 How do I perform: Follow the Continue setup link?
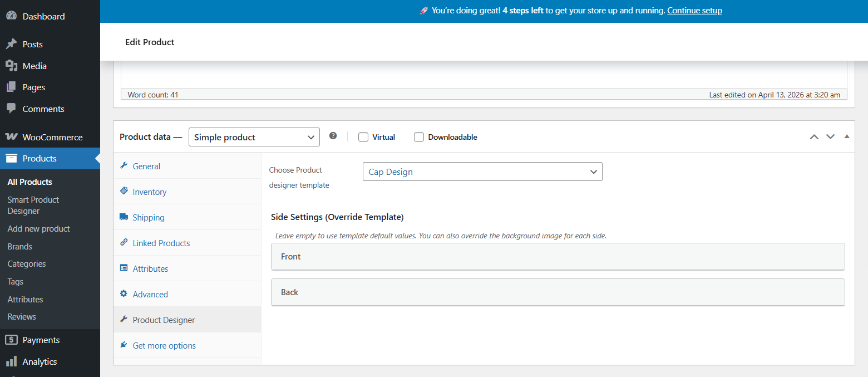click(x=695, y=11)
